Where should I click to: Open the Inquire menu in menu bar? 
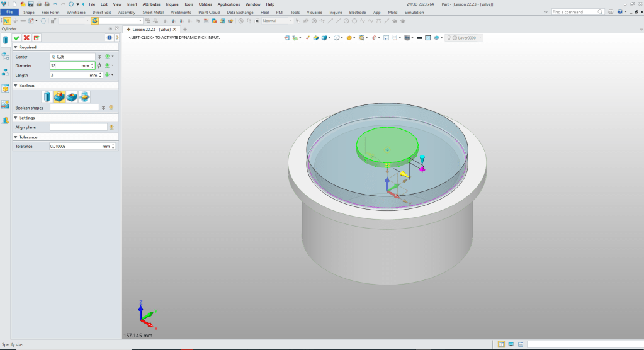[172, 4]
